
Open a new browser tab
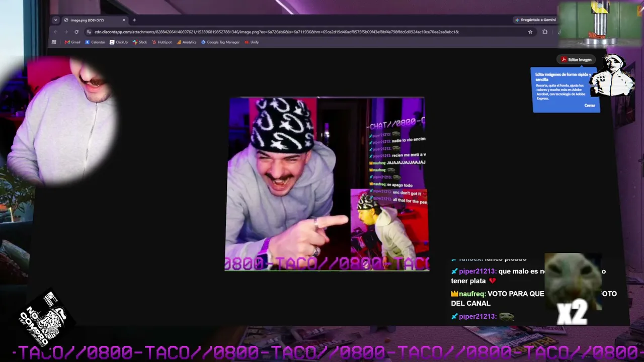pos(134,20)
